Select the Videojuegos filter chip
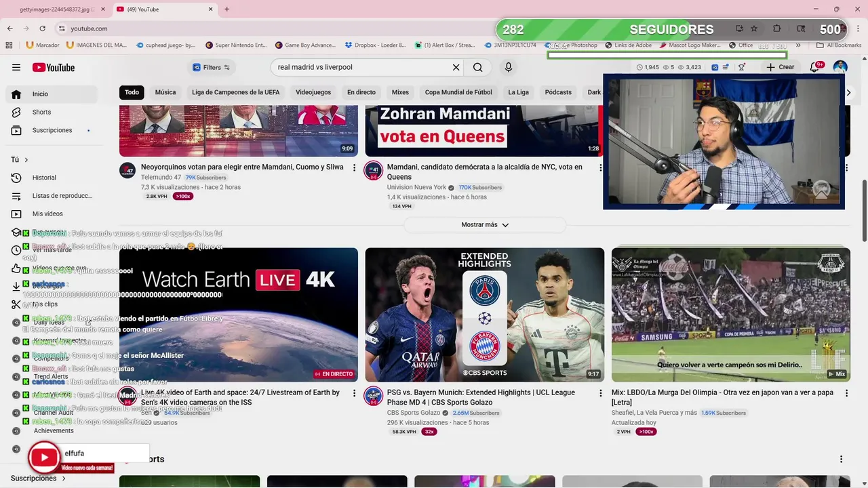Image resolution: width=868 pixels, height=488 pixels. (313, 92)
